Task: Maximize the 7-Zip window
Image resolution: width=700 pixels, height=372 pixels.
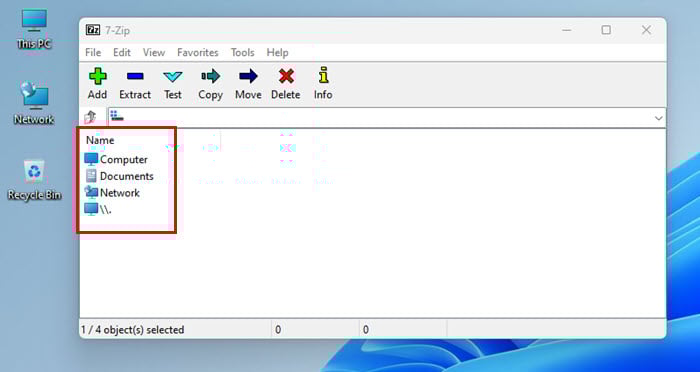Action: [606, 30]
